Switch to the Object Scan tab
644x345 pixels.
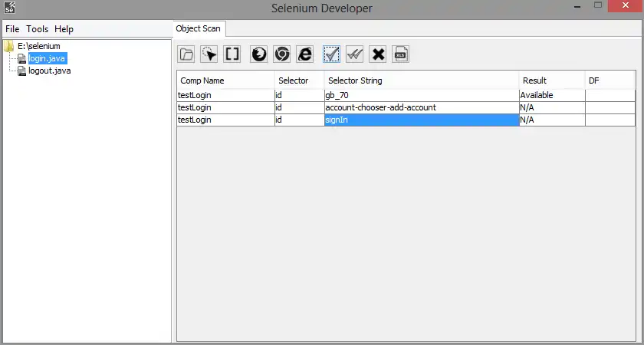199,29
